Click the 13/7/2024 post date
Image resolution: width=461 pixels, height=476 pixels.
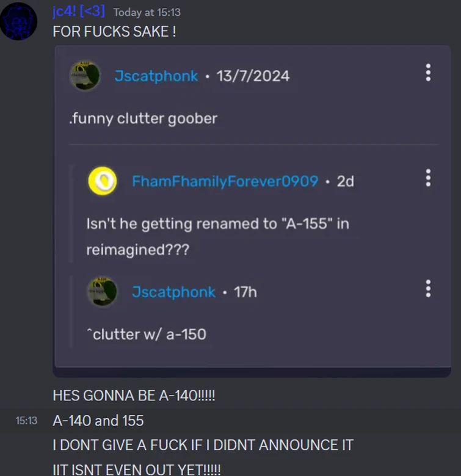click(253, 76)
